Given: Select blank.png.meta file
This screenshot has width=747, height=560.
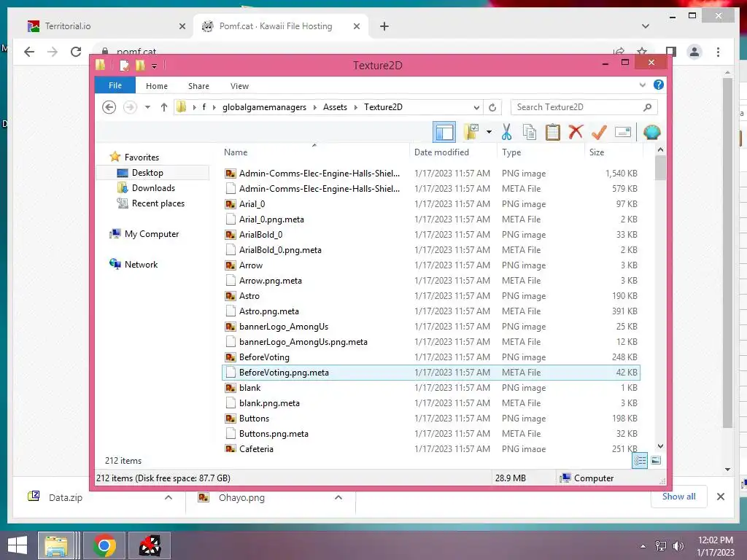Looking at the screenshot, I should click(430, 402).
